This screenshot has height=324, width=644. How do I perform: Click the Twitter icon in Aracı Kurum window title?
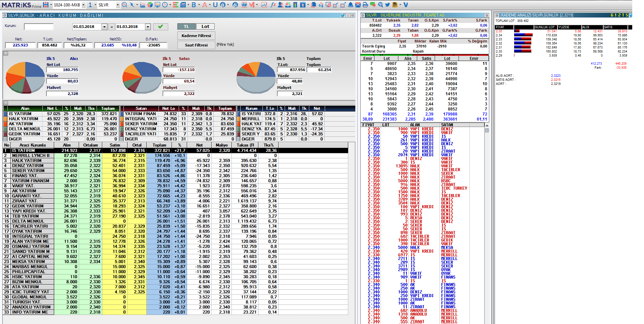pos(343,15)
